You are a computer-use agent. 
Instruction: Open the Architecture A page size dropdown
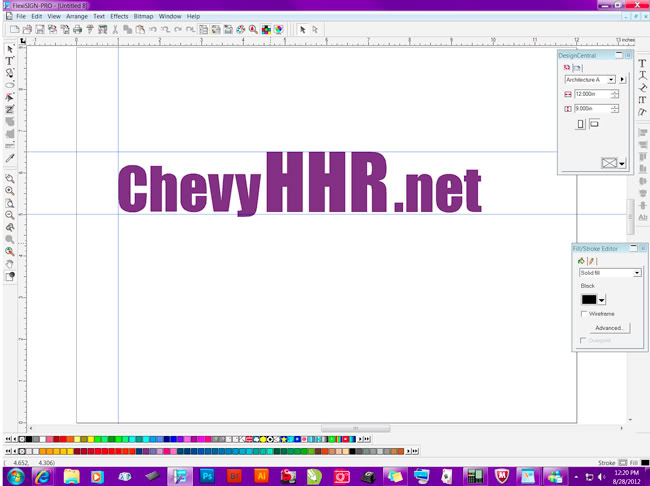(611, 80)
